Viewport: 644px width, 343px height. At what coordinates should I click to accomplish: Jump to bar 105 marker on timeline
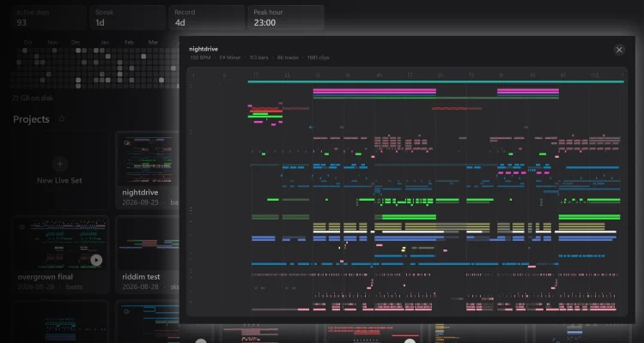click(594, 75)
